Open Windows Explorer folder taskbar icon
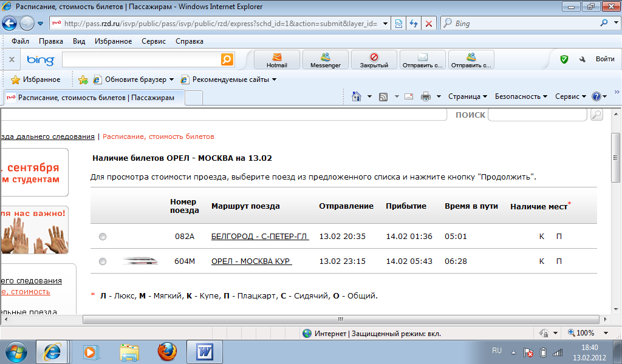This screenshot has height=364, width=622. 129,352
